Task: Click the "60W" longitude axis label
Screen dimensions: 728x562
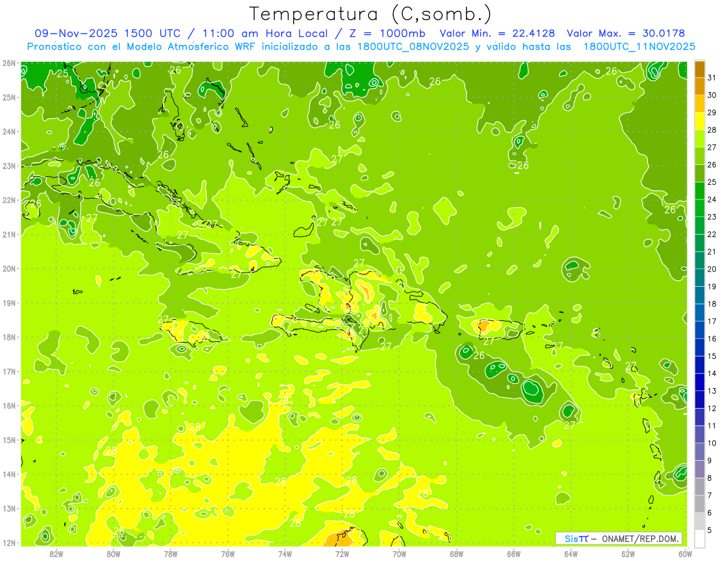Action: click(x=686, y=554)
